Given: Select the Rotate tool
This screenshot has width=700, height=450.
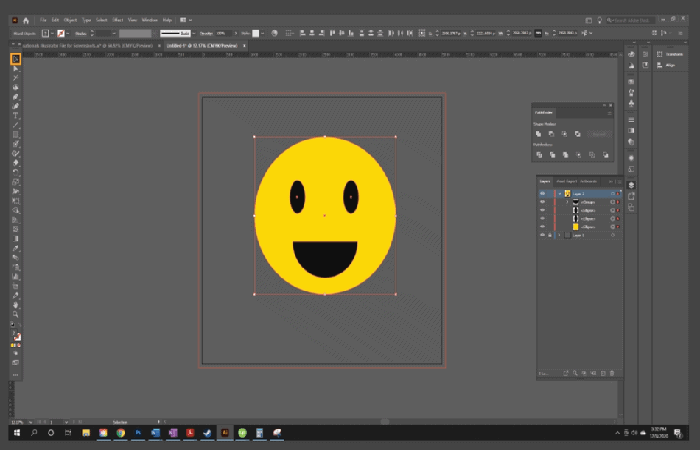Looking at the screenshot, I should tap(16, 172).
